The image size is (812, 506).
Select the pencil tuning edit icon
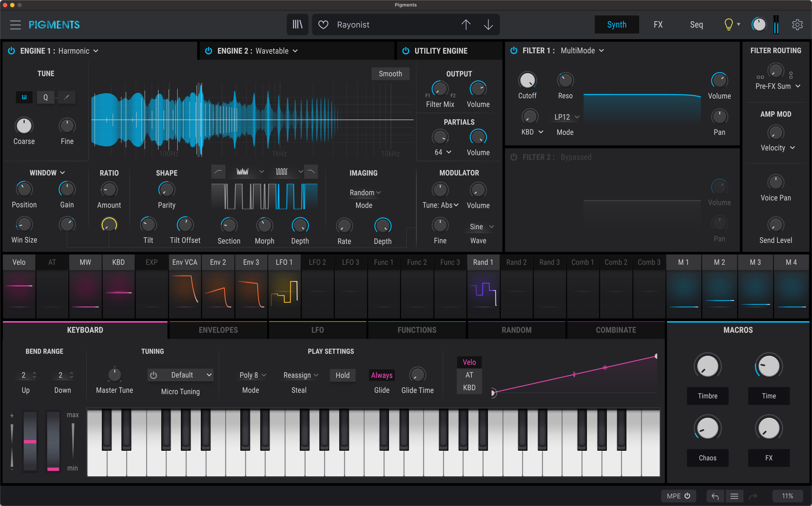(67, 97)
